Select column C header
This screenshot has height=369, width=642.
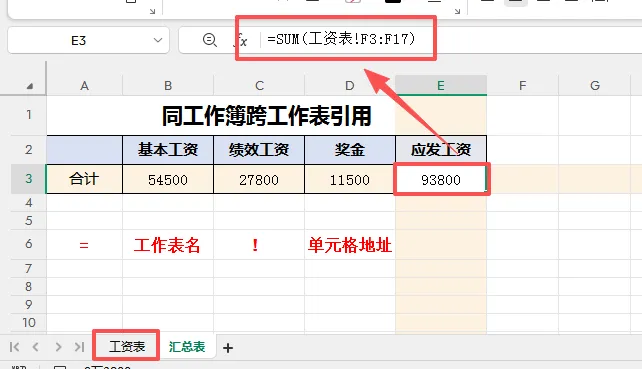(259, 86)
